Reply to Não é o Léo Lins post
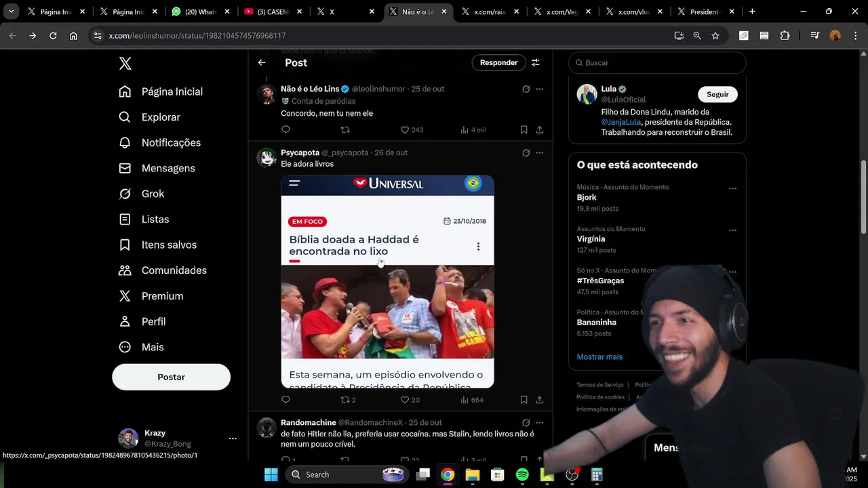 (x=285, y=129)
